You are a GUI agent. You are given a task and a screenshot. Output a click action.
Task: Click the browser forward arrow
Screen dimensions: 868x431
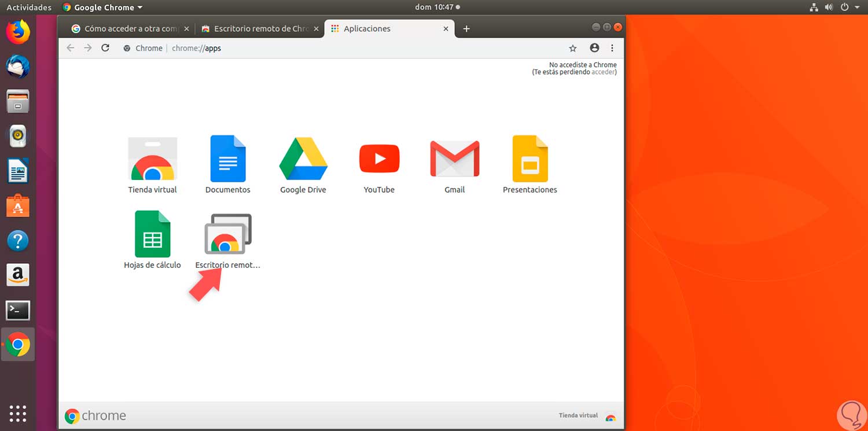coord(88,48)
